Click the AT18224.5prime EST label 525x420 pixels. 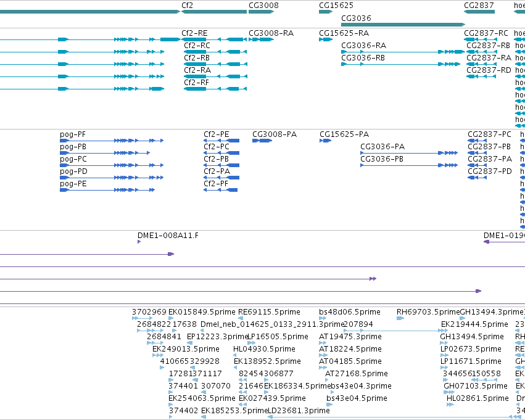pyautogui.click(x=350, y=349)
